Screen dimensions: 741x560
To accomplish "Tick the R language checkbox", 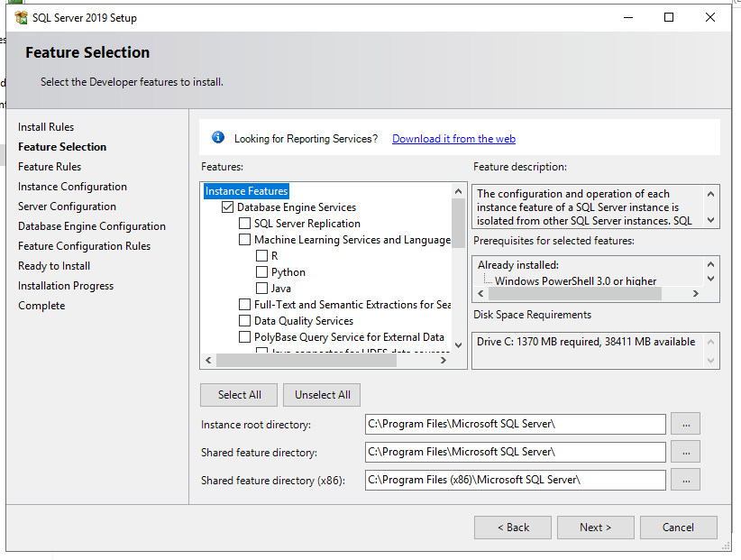I will [261, 256].
